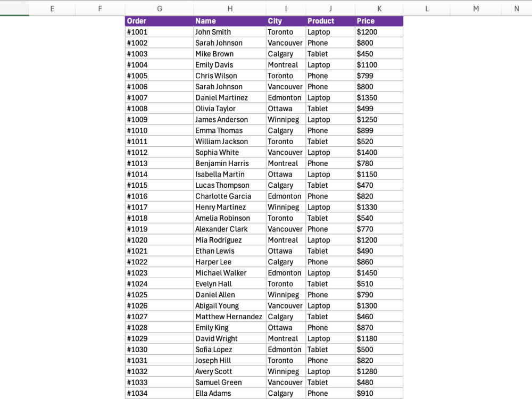Select the Harper Lee cell
532x399 pixels.
230,262
